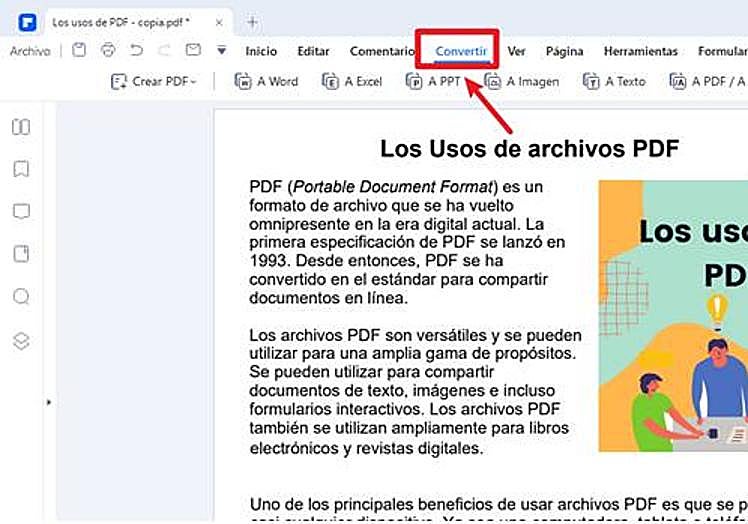Open the thumbnails panel in sidebar
Viewport: 748px width, 524px height.
pos(20,127)
